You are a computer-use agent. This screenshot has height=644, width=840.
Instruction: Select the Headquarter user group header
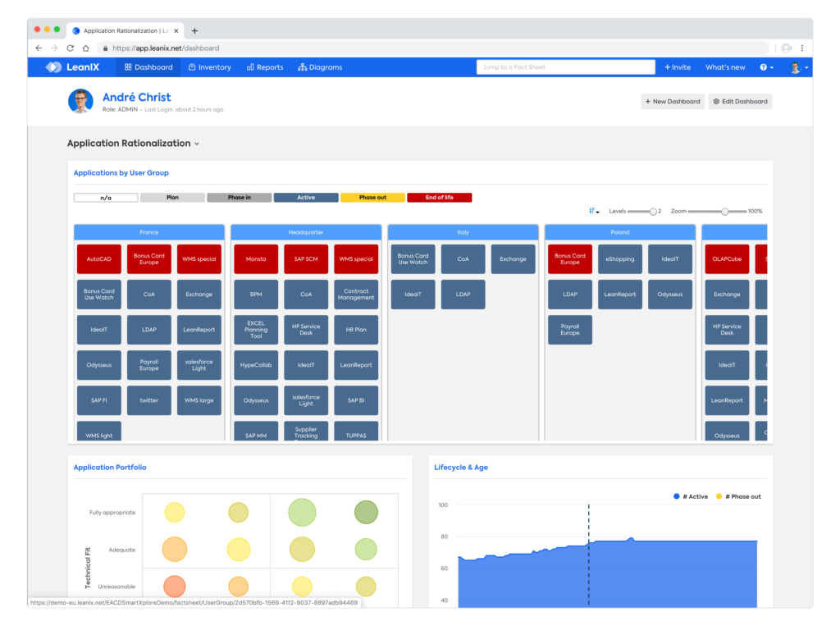pos(306,232)
